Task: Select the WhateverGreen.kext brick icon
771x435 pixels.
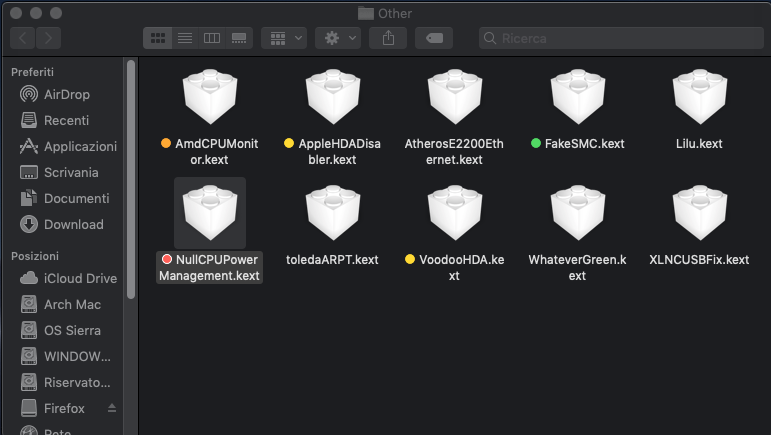Action: (x=578, y=212)
